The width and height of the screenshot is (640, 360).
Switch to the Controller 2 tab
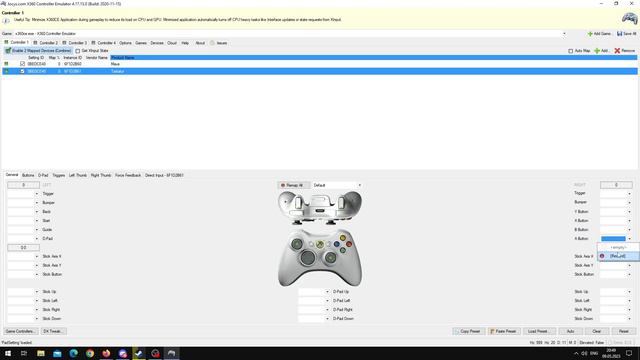pyautogui.click(x=46, y=43)
